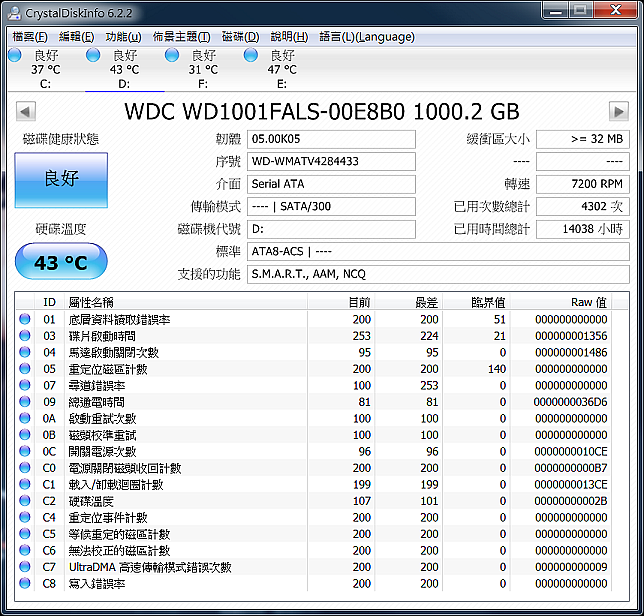This screenshot has height=616, width=644.
Task: Click status dot of attribute C7
Action: pos(25,567)
